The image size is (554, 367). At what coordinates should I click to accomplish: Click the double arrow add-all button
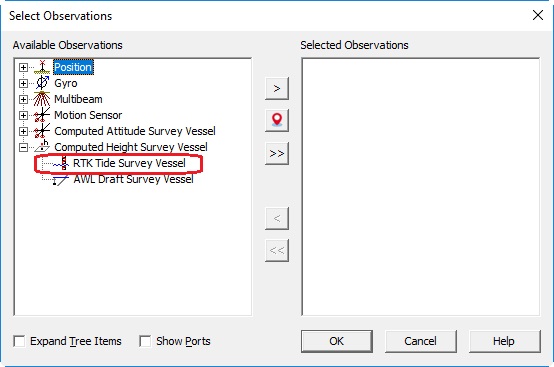click(277, 153)
